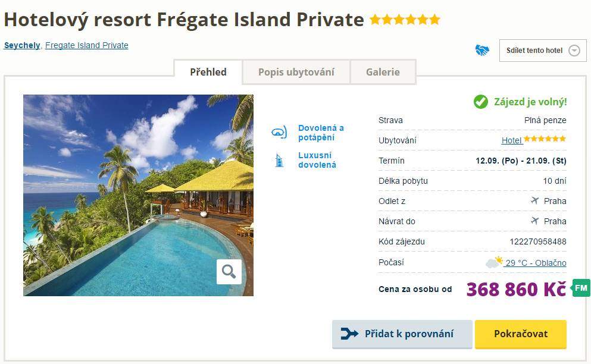Select the Přehled tab
Screen dimensions: 591x364
coord(208,72)
